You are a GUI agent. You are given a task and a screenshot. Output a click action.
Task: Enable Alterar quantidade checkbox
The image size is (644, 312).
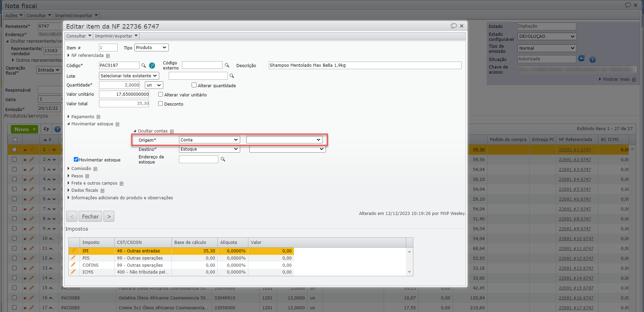pos(194,85)
